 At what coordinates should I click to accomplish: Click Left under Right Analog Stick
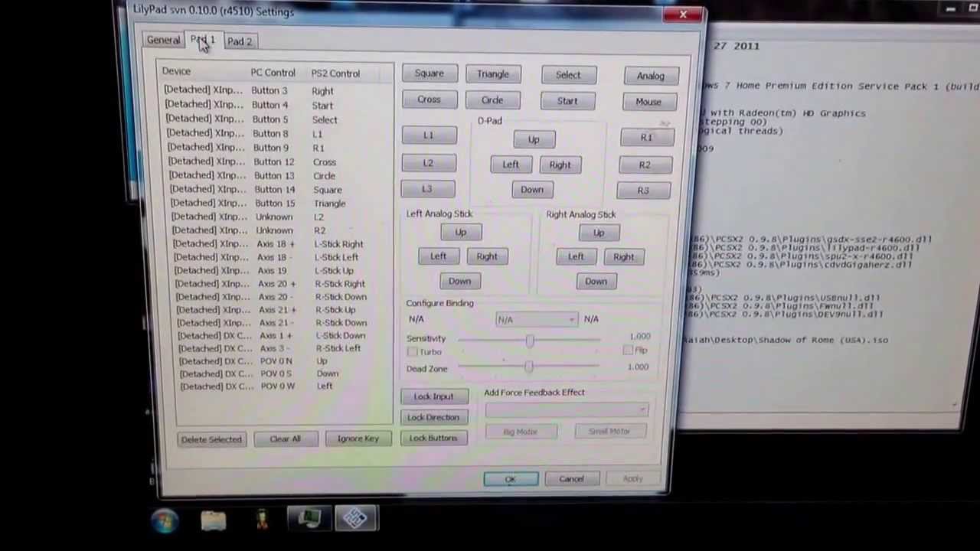point(576,258)
